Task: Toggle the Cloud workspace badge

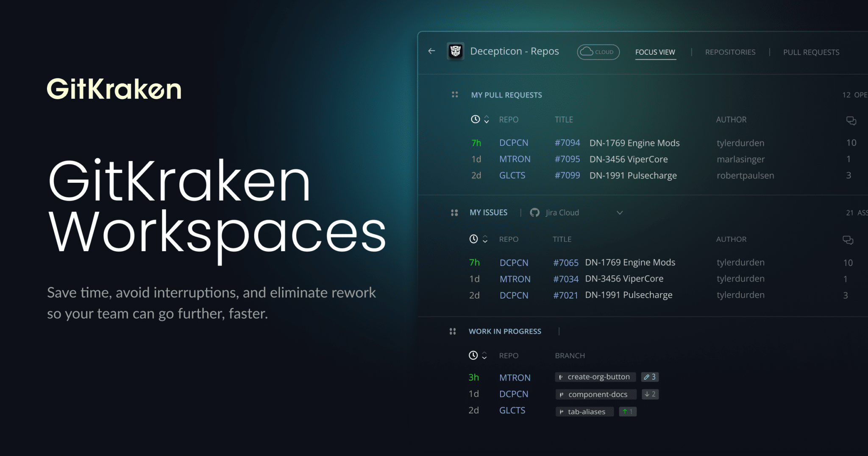Action: (598, 52)
